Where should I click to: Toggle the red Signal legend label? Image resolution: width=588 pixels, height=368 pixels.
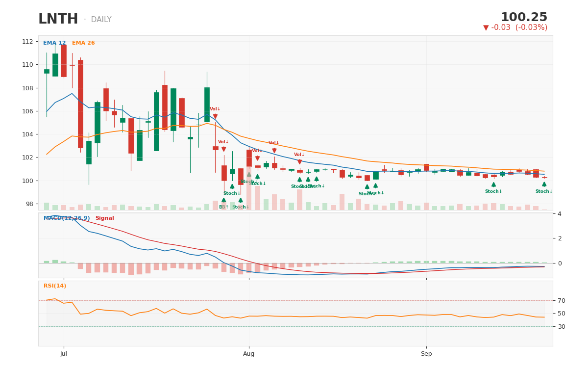104,218
